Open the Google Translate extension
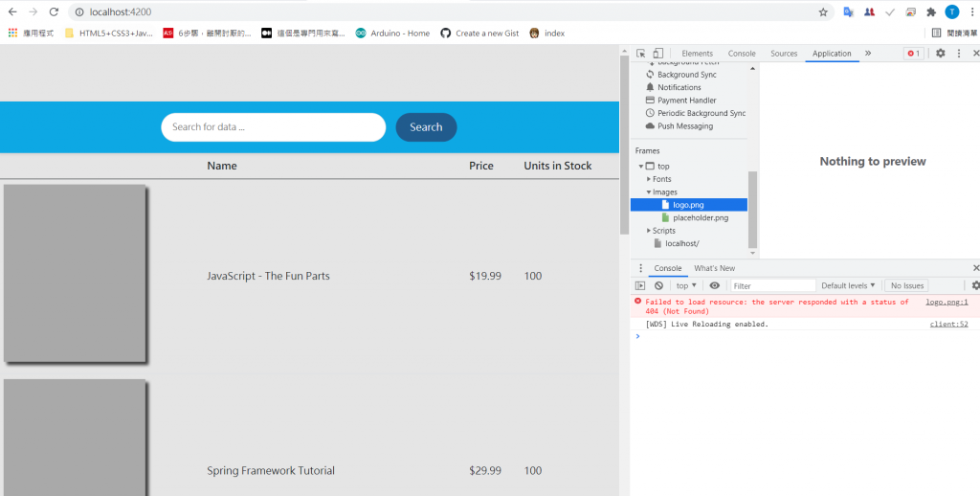 [848, 11]
